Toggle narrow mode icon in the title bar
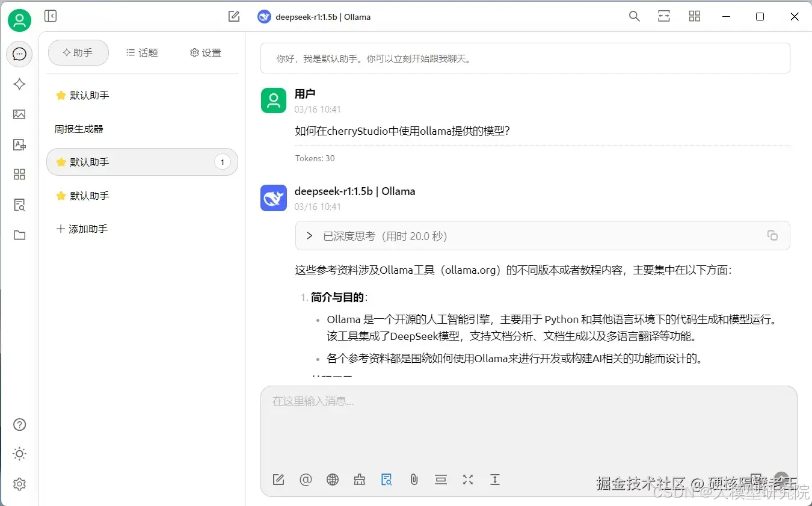This screenshot has width=812, height=506. click(664, 16)
